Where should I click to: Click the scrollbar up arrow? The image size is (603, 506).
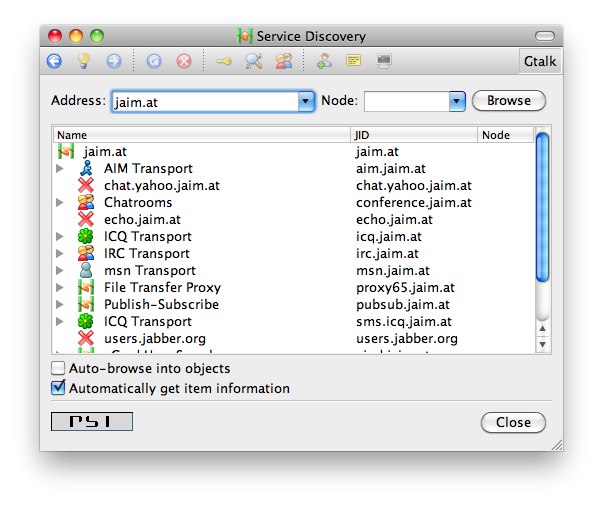coord(542,328)
